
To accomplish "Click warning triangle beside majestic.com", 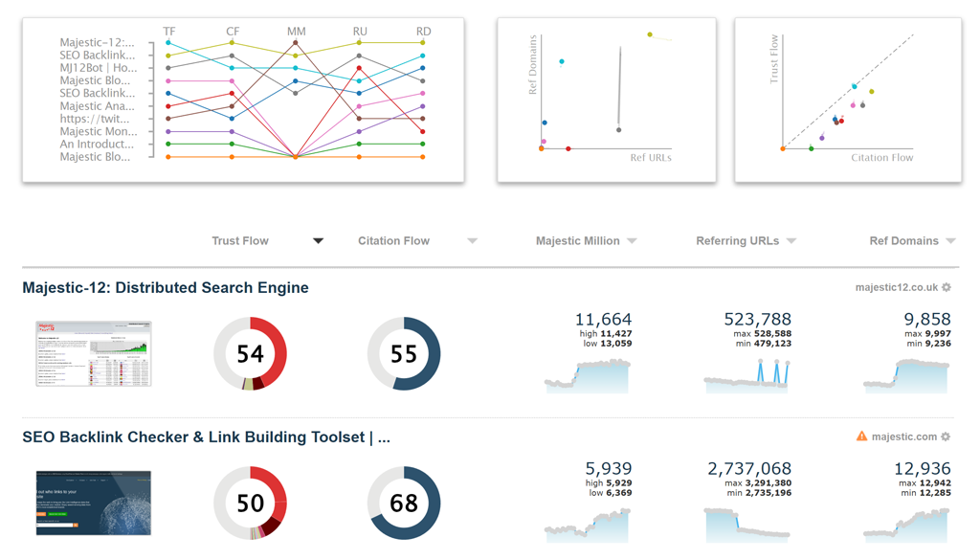I will click(862, 437).
